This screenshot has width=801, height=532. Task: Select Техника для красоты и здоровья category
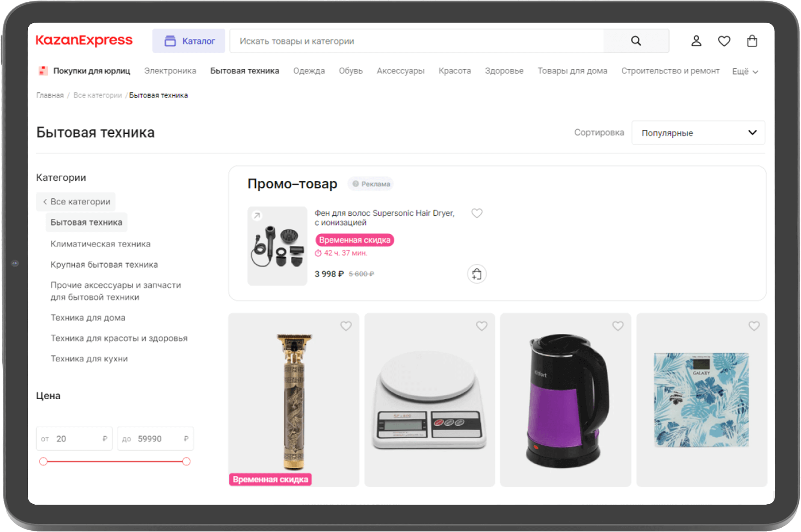point(119,338)
